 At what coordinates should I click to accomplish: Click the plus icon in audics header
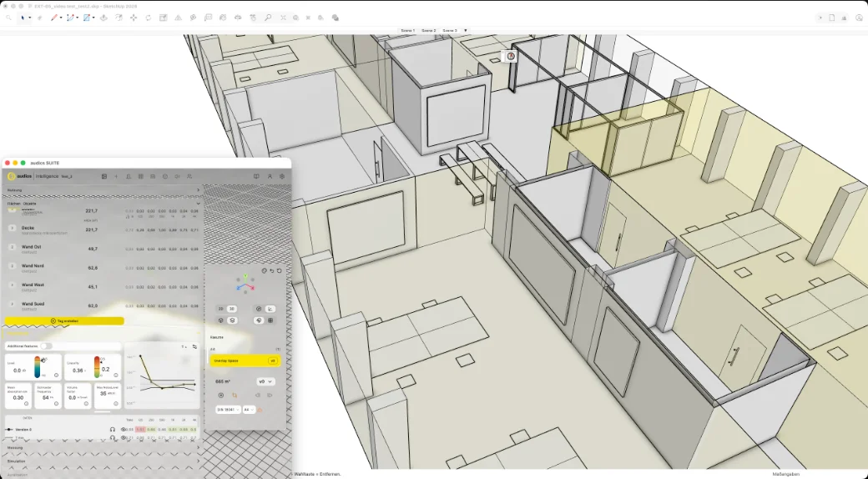[116, 177]
